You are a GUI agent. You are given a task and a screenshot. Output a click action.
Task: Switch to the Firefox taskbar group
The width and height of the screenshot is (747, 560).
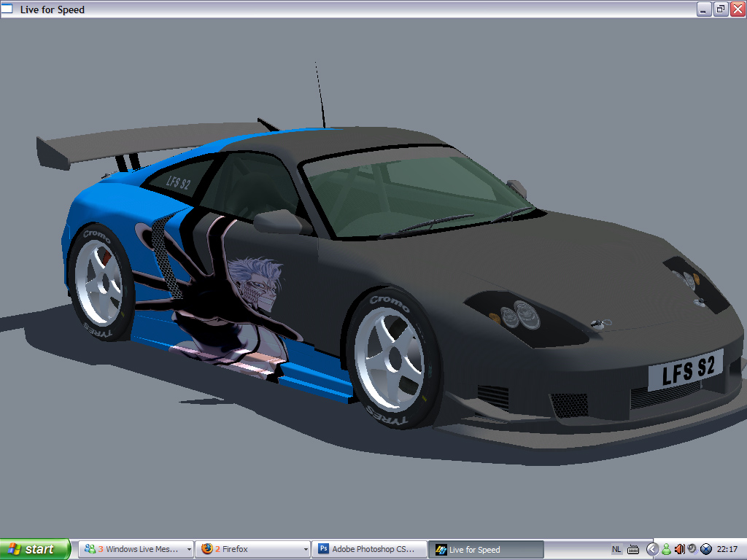(x=252, y=549)
